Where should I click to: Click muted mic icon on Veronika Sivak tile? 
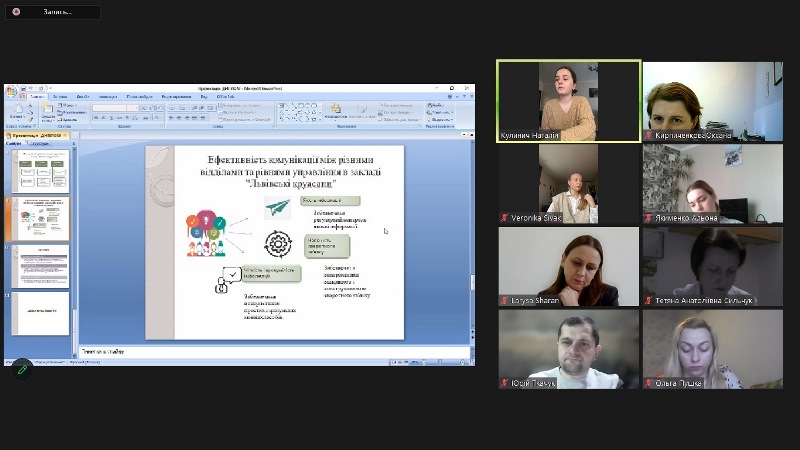point(504,218)
